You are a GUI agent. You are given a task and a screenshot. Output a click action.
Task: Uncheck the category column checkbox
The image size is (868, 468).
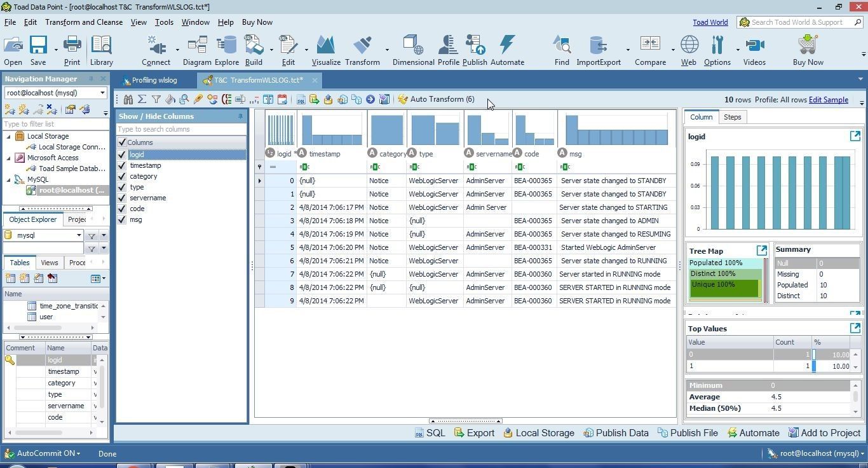point(122,176)
